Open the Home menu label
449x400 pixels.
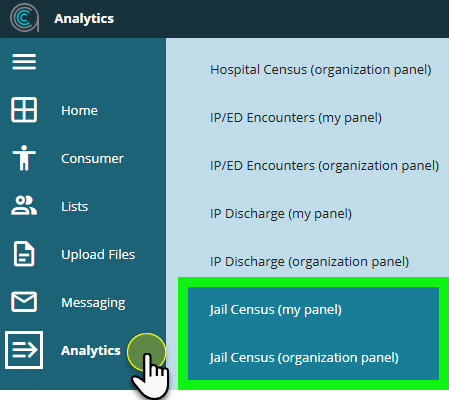point(80,110)
